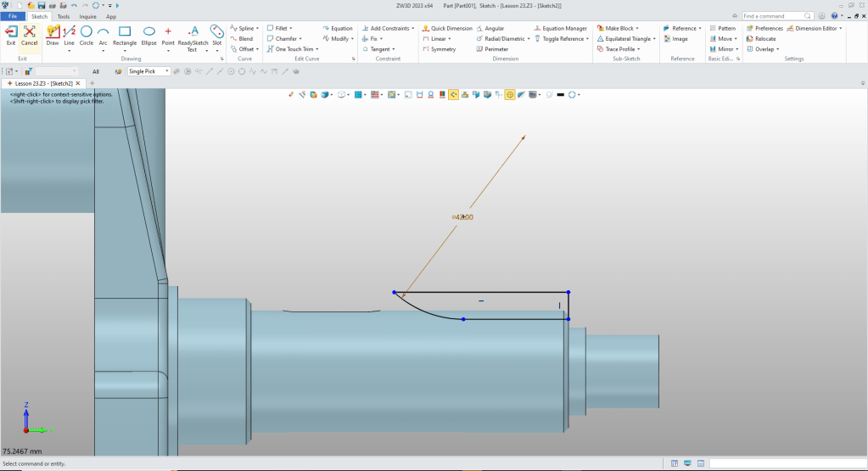Click the Save icon in quick access toolbar

click(x=41, y=5)
